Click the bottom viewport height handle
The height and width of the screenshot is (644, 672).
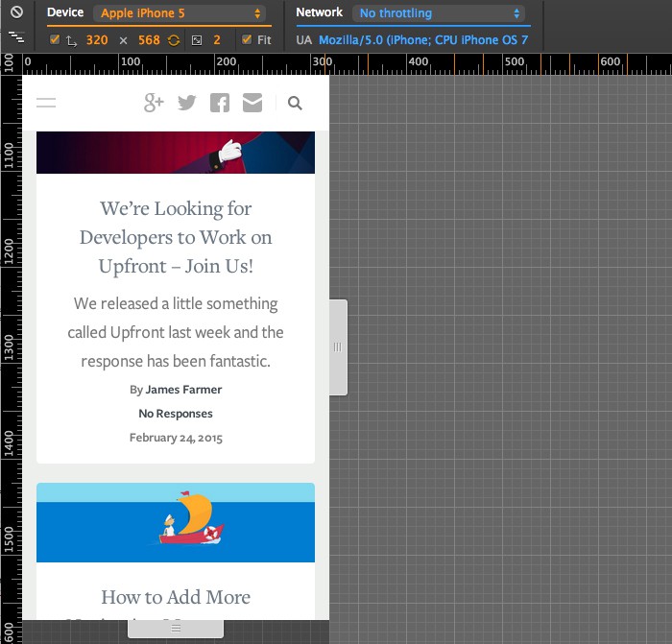[176, 629]
